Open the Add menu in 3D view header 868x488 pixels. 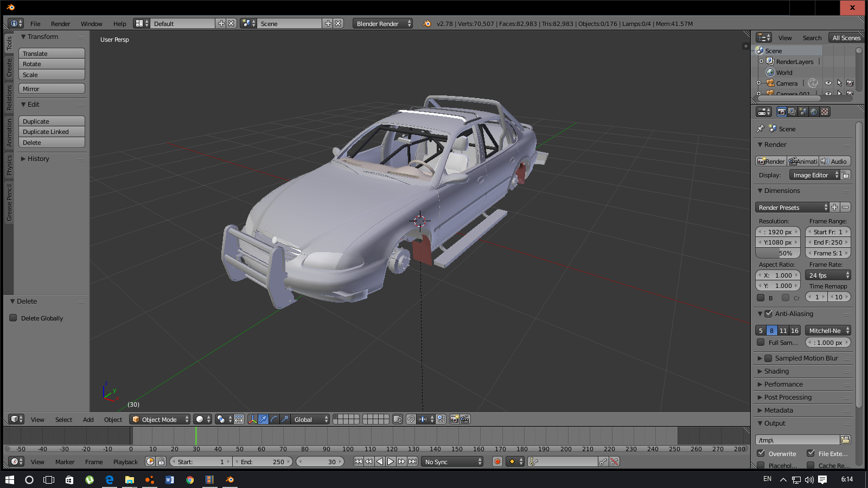(88, 420)
